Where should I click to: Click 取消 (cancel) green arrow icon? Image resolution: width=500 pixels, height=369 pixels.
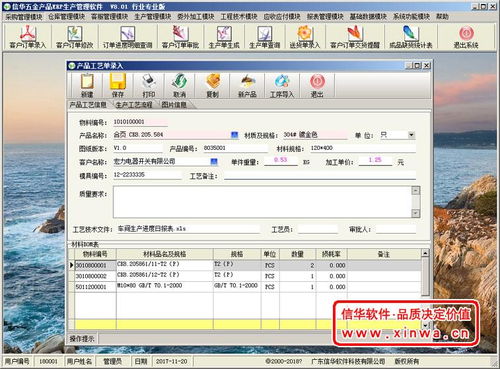pyautogui.click(x=179, y=86)
